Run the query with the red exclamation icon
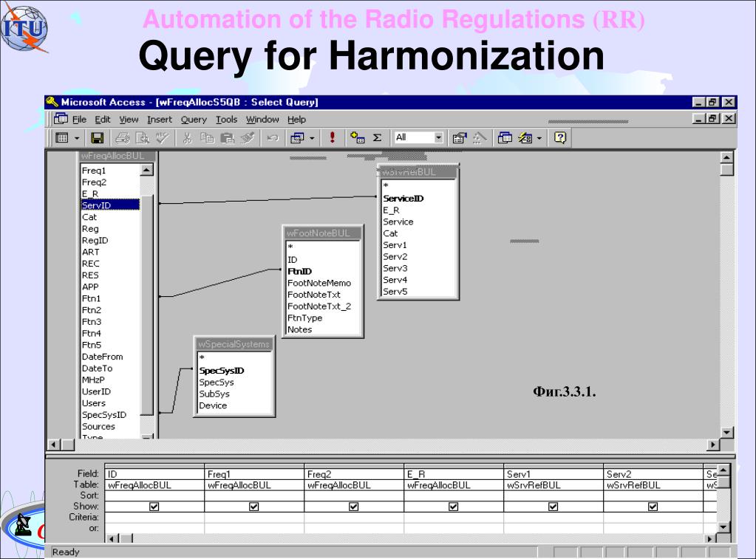This screenshot has width=756, height=559. point(333,138)
